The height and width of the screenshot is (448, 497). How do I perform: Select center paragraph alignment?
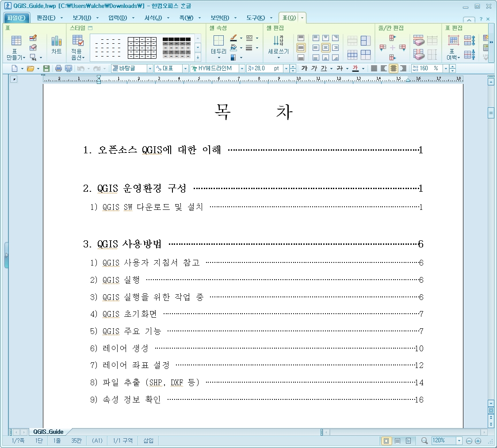tap(394, 68)
